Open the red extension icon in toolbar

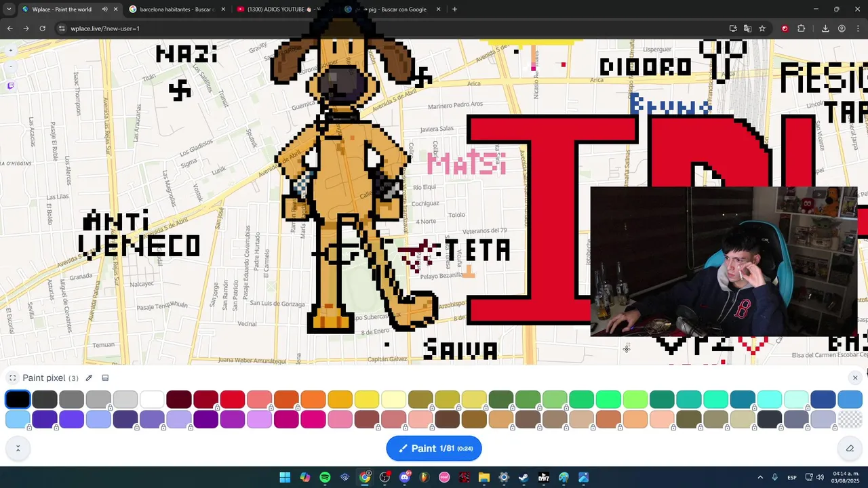coord(785,28)
